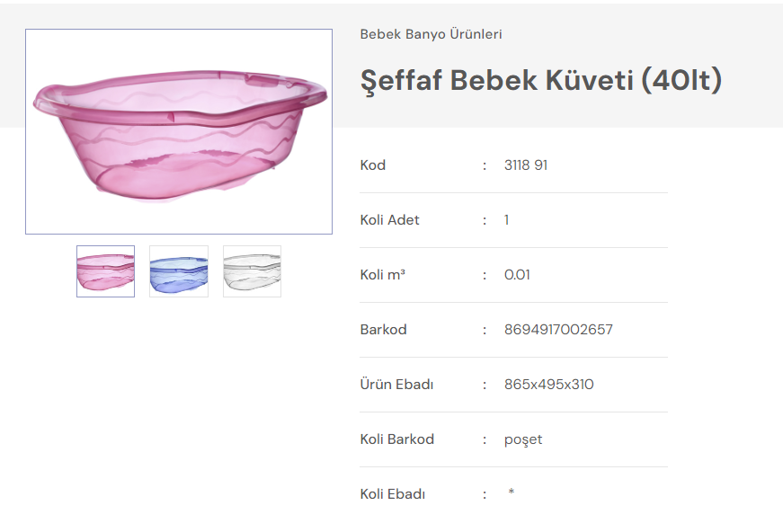Select the pink baby tub thumbnail
The width and height of the screenshot is (783, 532).
(x=105, y=271)
